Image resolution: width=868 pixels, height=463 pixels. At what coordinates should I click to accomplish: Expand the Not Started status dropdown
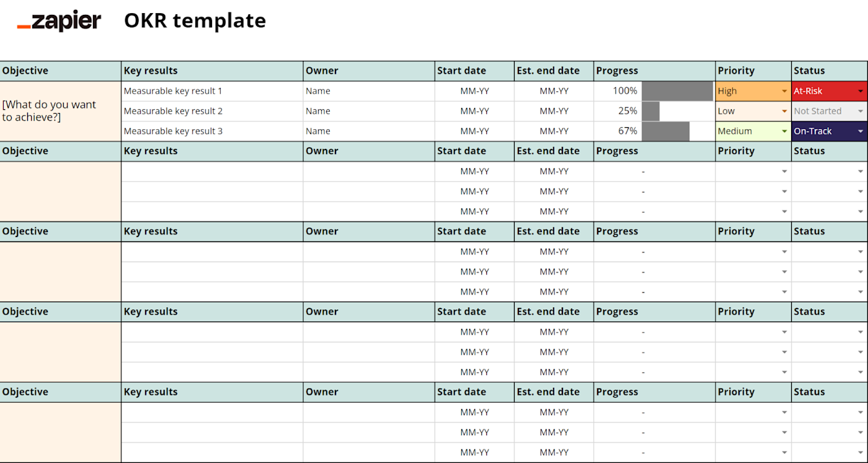click(861, 112)
